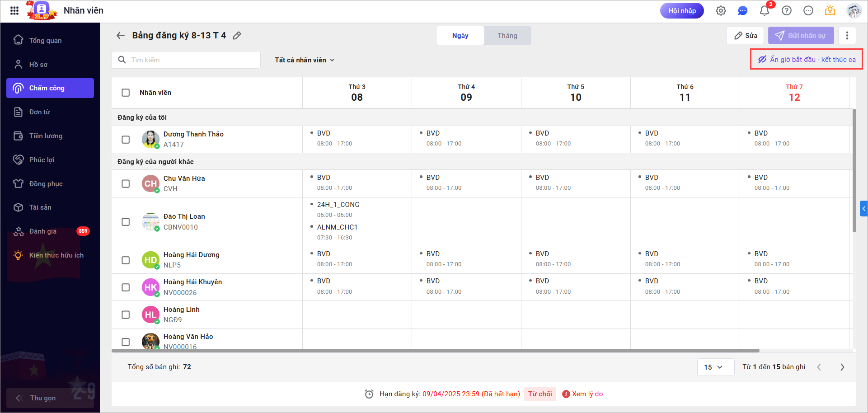
Task: Switch to the Tháng tab
Action: pyautogui.click(x=507, y=36)
